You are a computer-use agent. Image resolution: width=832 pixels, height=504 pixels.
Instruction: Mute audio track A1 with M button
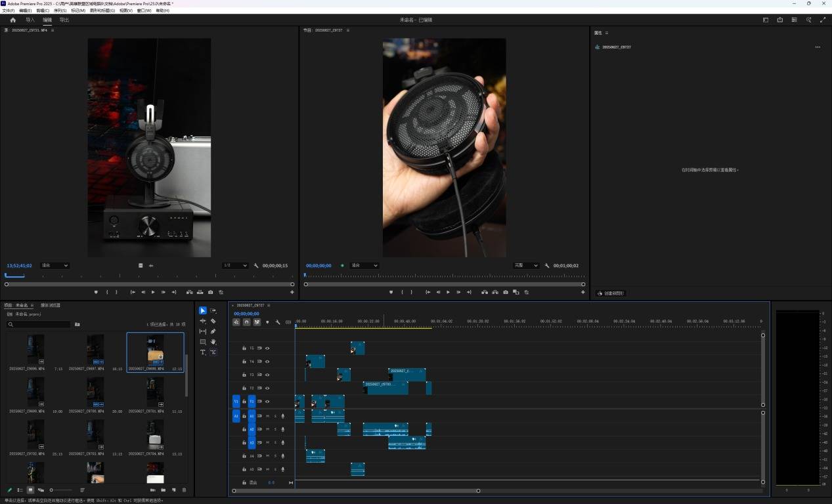tap(267, 415)
